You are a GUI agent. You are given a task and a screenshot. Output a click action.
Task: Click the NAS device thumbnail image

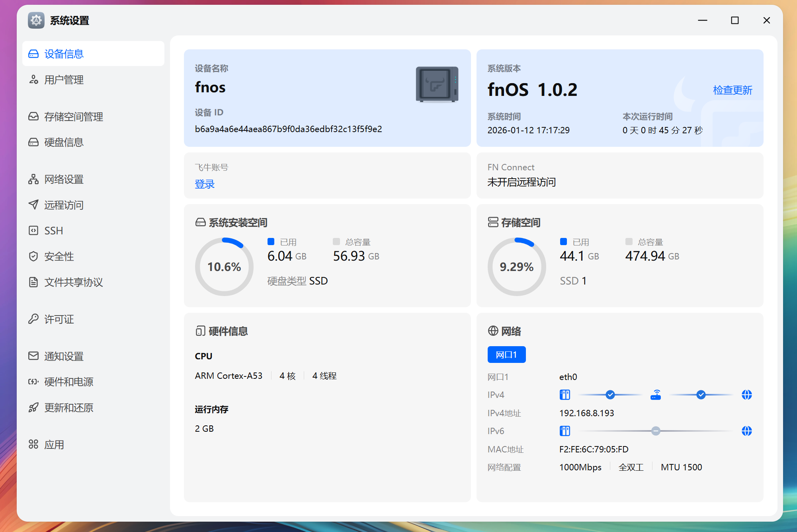click(437, 84)
